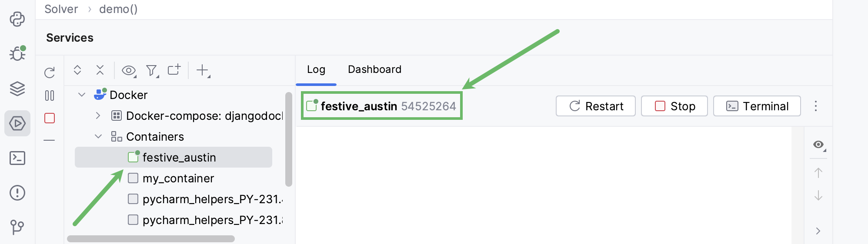Toggle the view options eye icon
Viewport: 868px width, 244px height.
pos(129,70)
